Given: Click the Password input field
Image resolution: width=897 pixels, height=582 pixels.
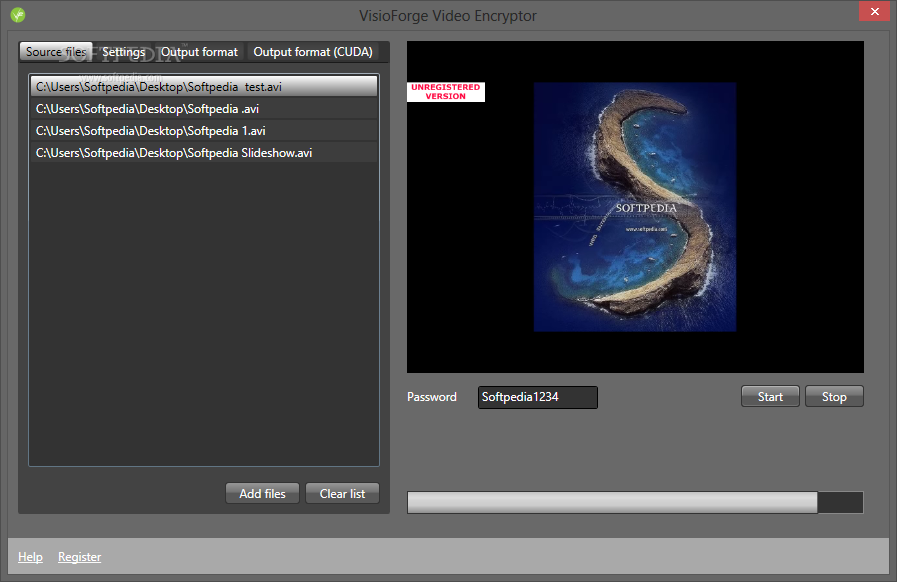Looking at the screenshot, I should 538,397.
